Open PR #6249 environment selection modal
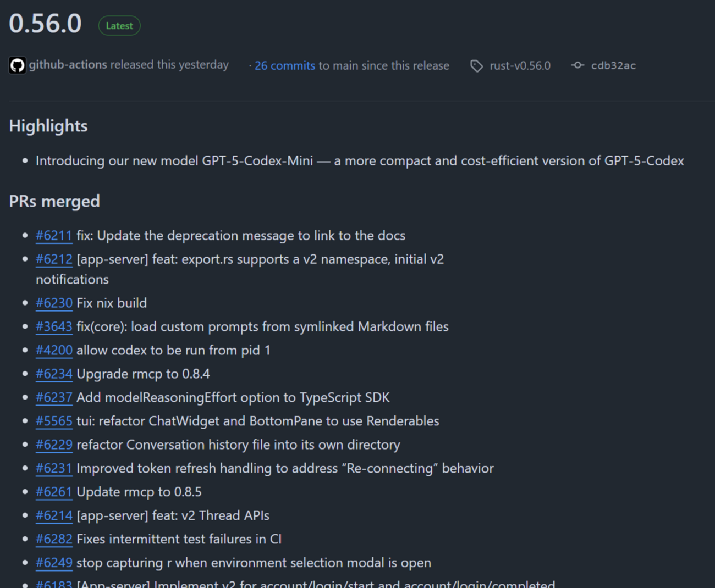715x588 pixels. tap(54, 563)
